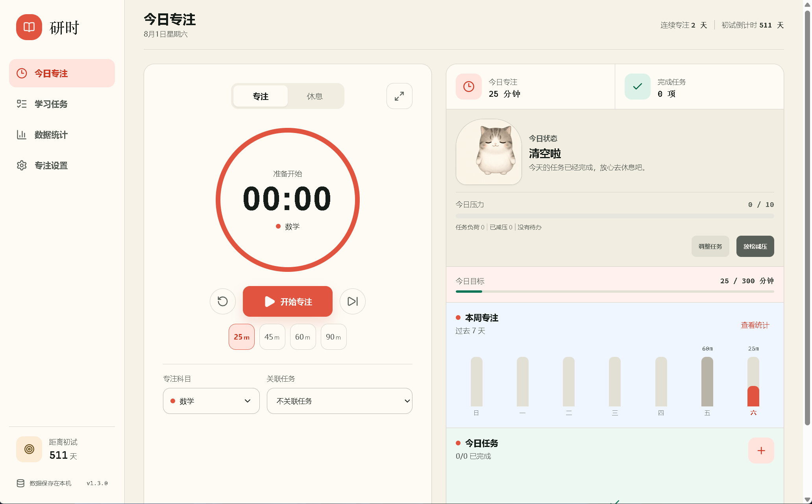The height and width of the screenshot is (504, 812).
Task: Click the clock icon for sidebar 今日专注
Action: 22,73
